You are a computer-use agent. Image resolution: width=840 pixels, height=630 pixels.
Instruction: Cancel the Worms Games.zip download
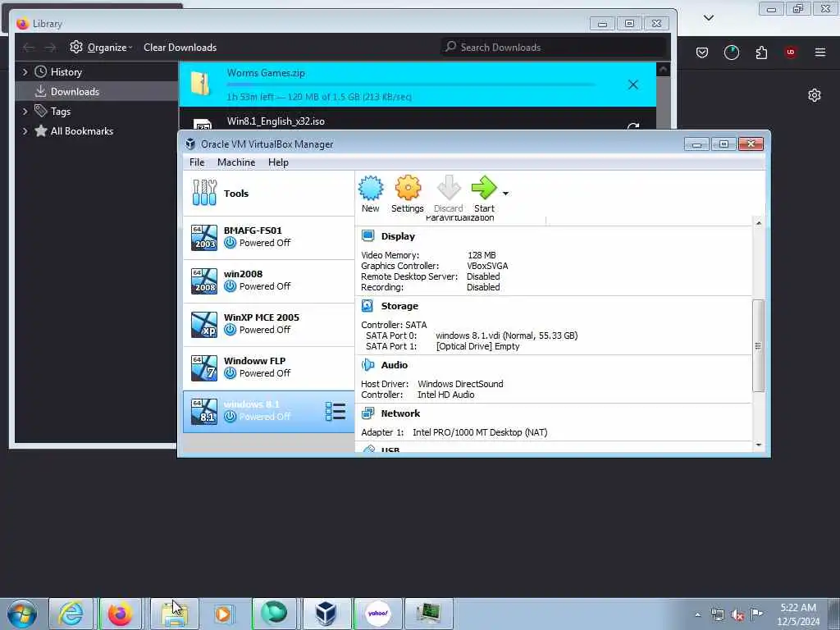coord(633,84)
